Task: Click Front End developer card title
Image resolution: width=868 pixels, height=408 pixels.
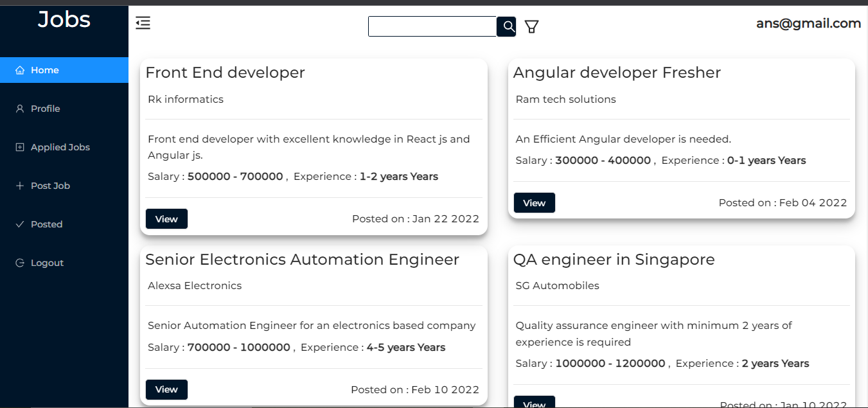Action: click(225, 73)
